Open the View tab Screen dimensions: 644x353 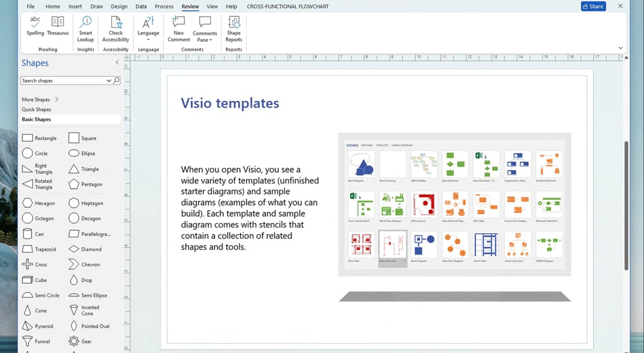click(212, 7)
